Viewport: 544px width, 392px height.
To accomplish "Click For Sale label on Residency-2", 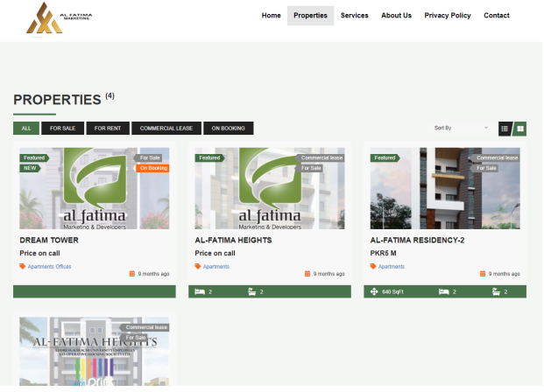I will 485,168.
